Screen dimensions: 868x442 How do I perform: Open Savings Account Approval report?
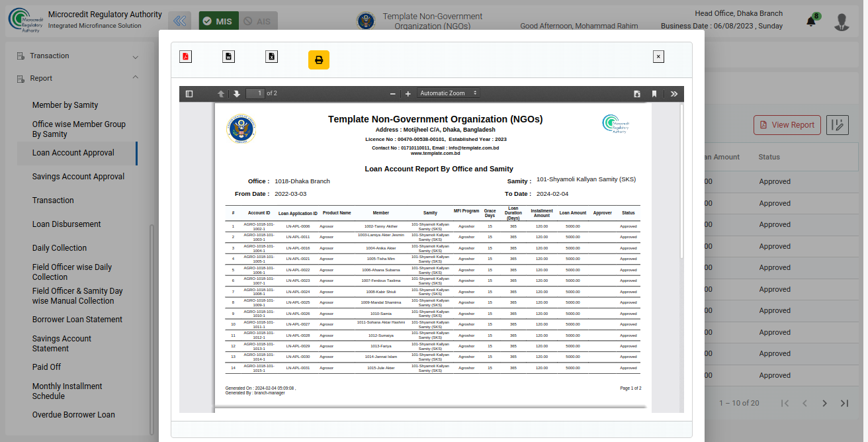click(78, 177)
